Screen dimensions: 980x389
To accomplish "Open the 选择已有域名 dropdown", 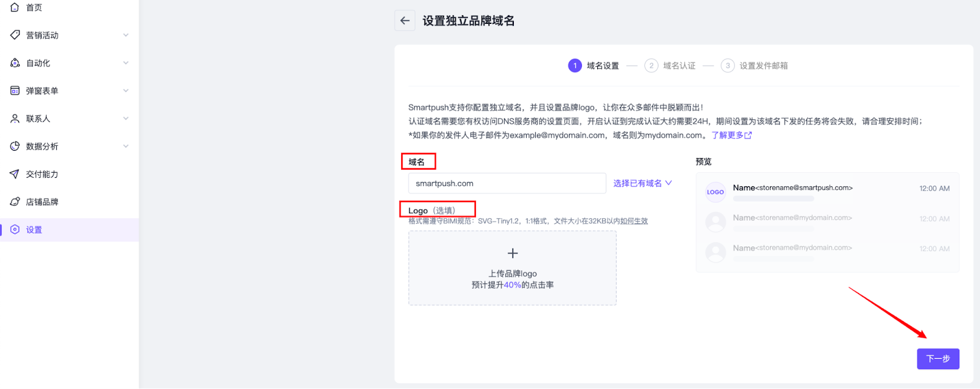I will click(x=642, y=183).
